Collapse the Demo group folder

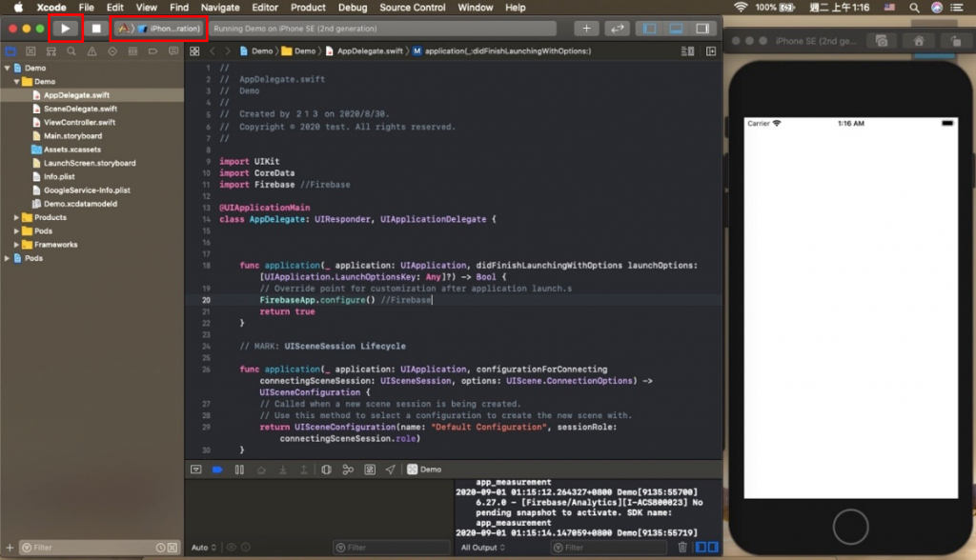click(x=17, y=82)
